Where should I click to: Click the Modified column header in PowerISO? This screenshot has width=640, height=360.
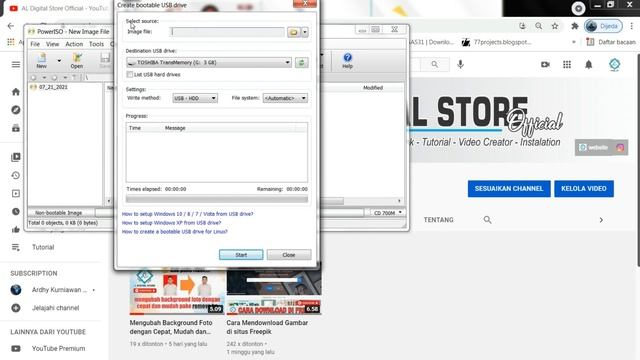point(373,88)
